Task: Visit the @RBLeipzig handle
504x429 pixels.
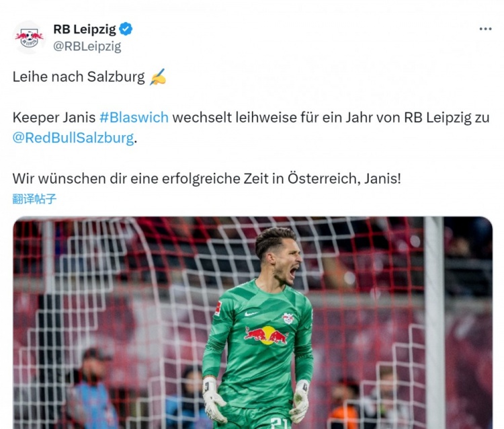Action: (x=87, y=46)
